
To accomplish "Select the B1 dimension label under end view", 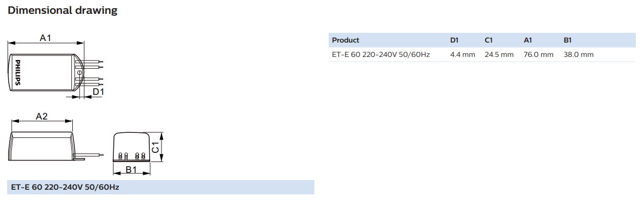I will (x=131, y=169).
